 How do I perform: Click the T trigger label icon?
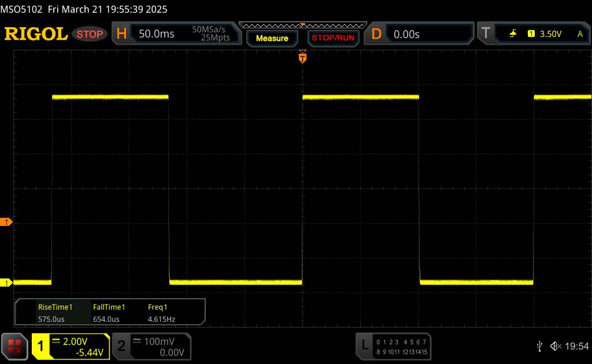click(484, 34)
